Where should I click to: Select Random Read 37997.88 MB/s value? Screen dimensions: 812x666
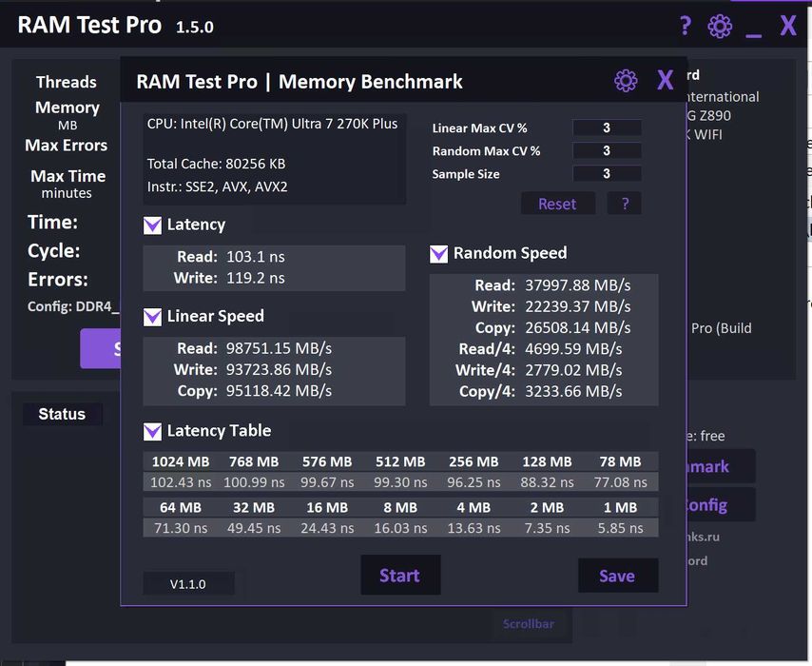[x=578, y=285]
